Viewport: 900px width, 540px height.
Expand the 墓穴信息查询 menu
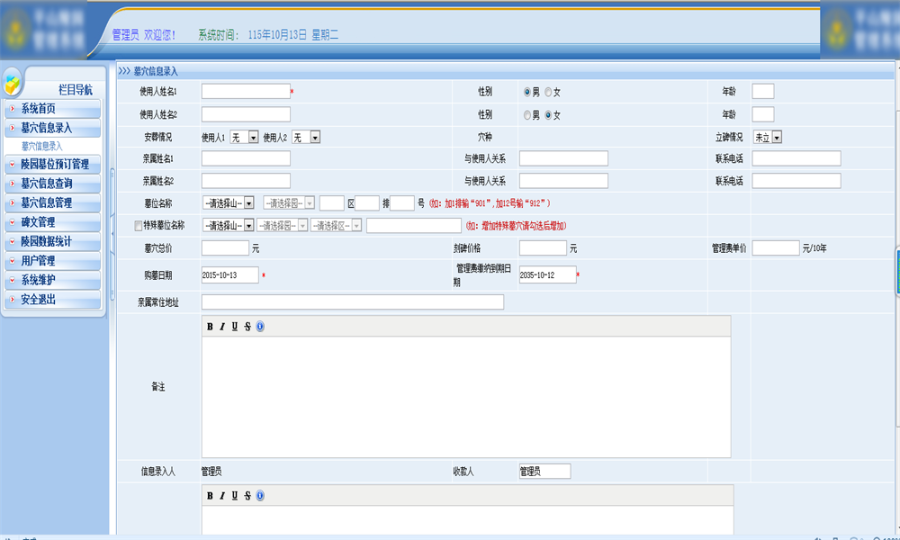tap(53, 184)
